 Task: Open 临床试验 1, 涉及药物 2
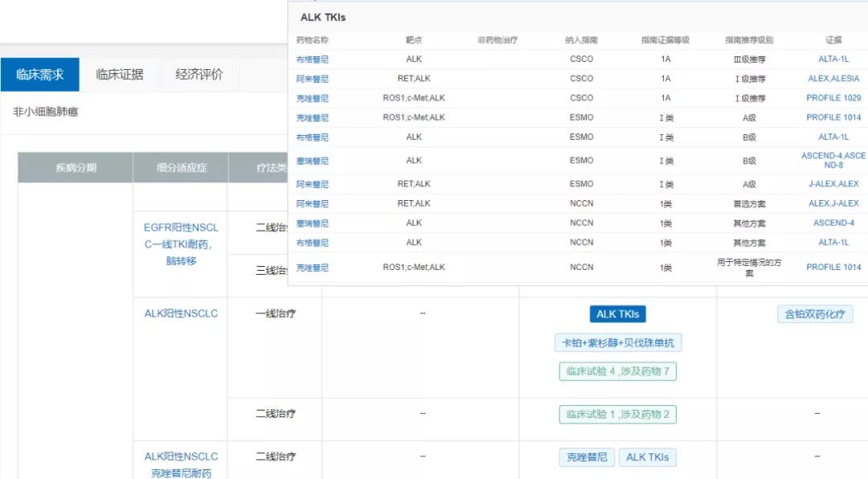pos(616,414)
